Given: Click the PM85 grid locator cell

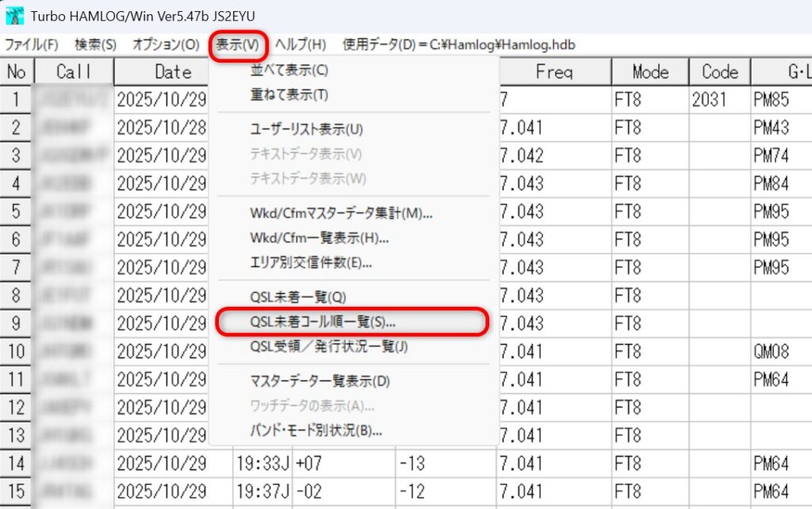Looking at the screenshot, I should coord(771,99).
